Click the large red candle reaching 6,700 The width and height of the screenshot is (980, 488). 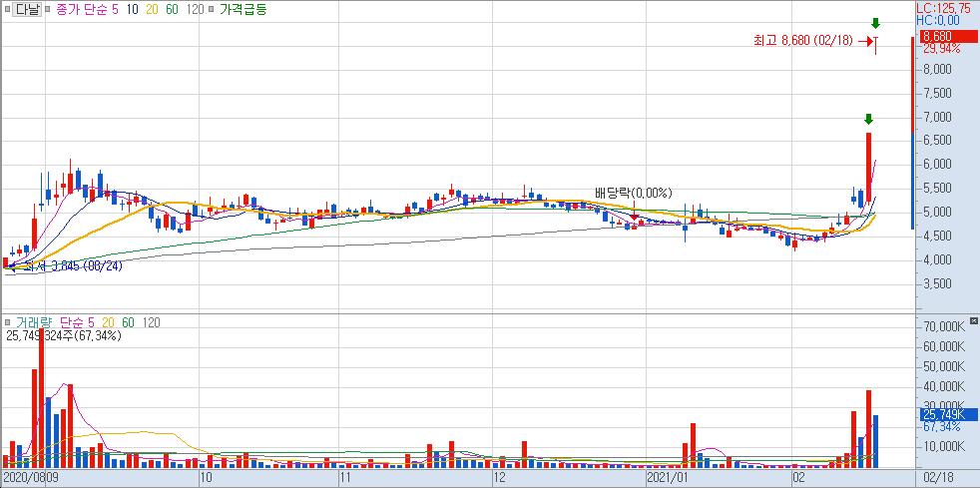(x=869, y=167)
